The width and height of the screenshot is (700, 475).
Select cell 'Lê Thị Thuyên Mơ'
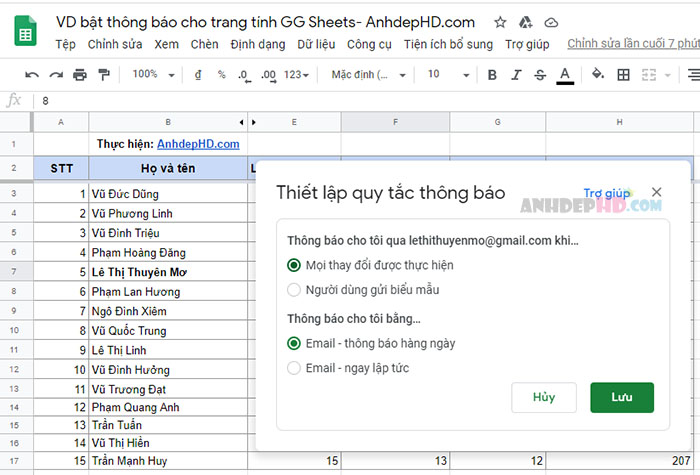168,272
